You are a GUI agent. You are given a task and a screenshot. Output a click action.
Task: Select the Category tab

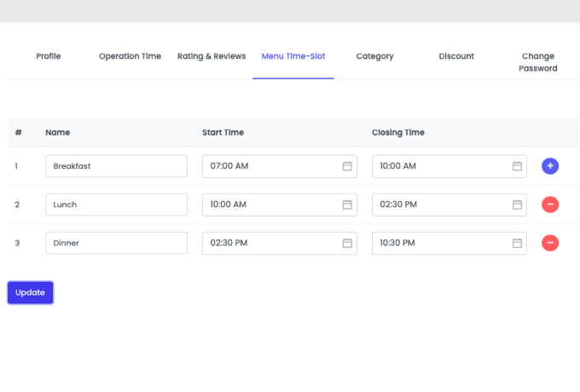(374, 56)
